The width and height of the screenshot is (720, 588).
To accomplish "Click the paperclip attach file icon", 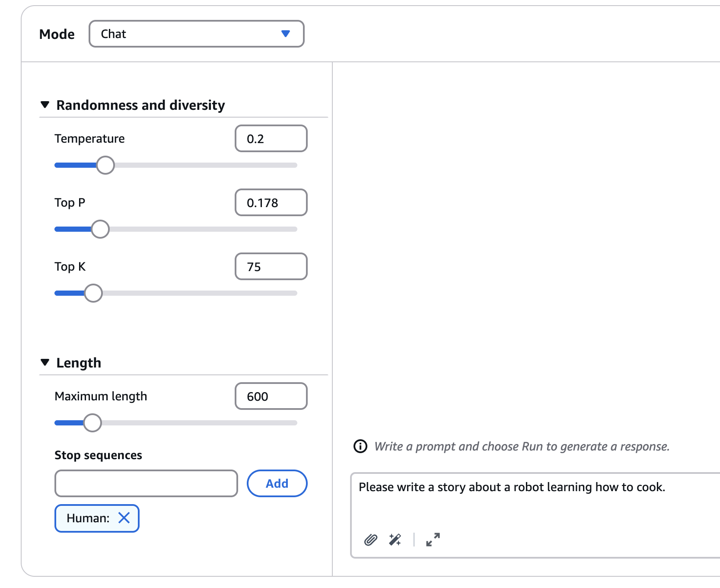I will click(x=371, y=540).
